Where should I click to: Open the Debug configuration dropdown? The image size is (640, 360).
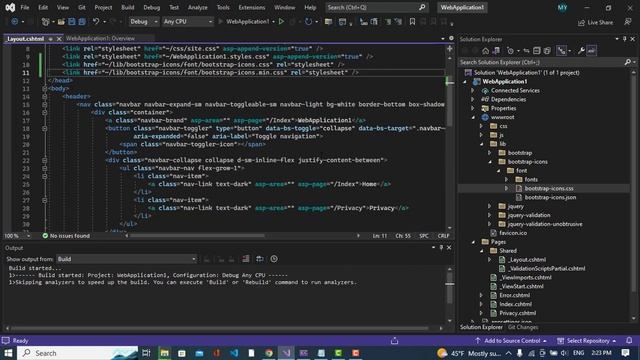coord(143,22)
